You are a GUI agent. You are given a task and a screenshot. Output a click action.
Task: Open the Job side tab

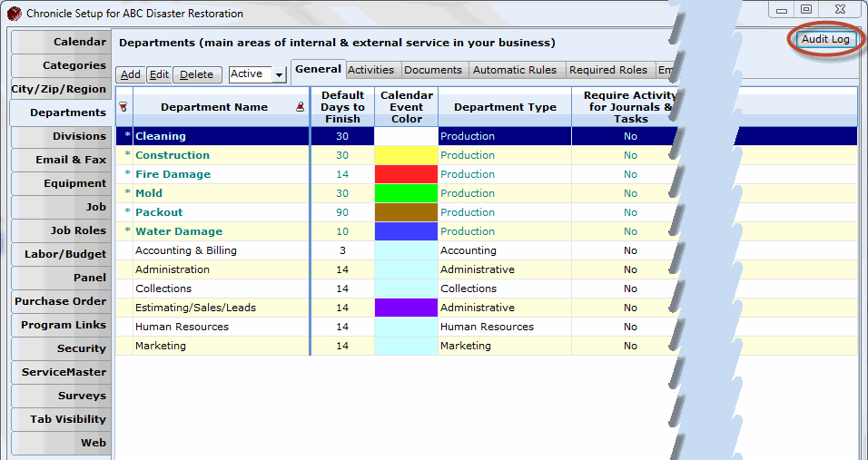(61, 207)
